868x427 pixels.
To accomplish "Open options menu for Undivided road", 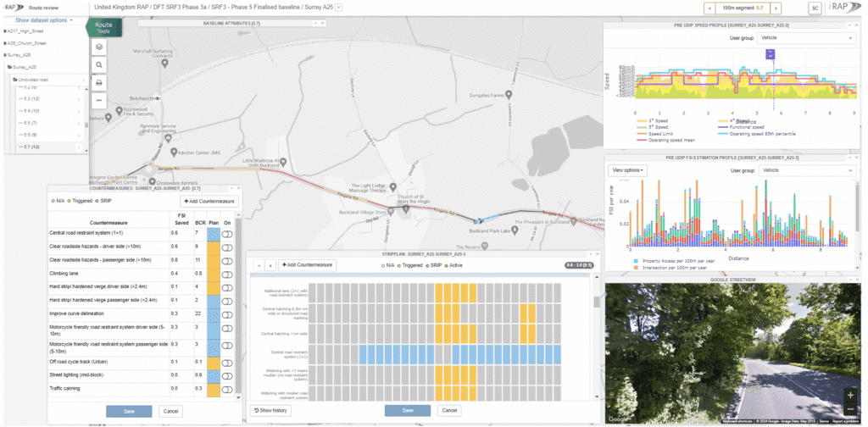I will click(84, 80).
